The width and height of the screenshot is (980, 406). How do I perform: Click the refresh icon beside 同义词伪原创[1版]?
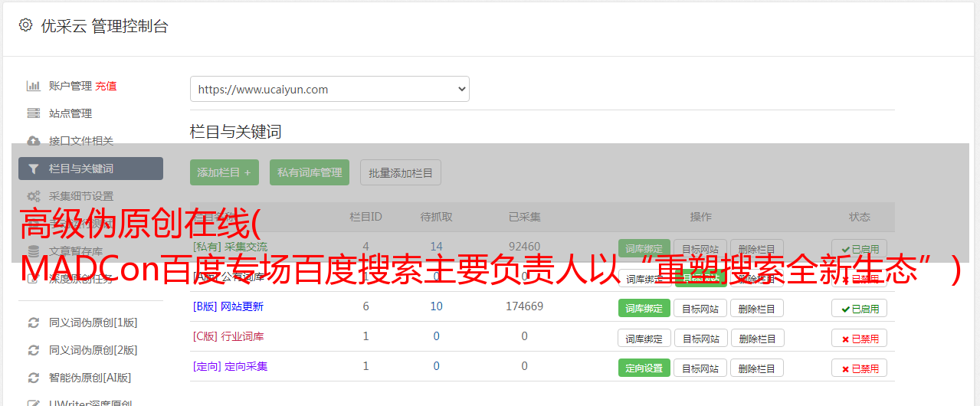click(33, 323)
